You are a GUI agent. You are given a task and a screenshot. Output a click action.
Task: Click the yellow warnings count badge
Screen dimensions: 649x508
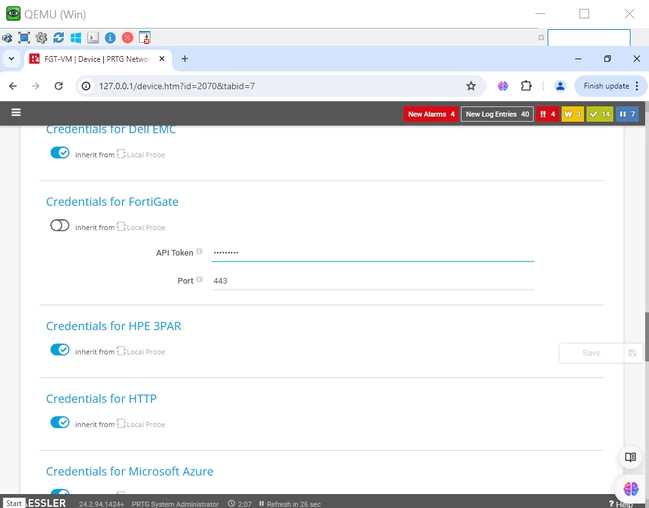click(x=572, y=114)
